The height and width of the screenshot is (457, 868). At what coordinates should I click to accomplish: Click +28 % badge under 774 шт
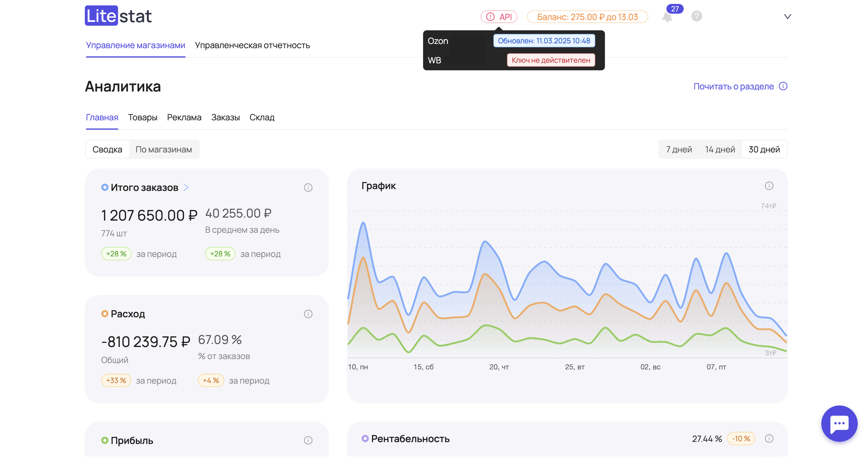click(116, 254)
